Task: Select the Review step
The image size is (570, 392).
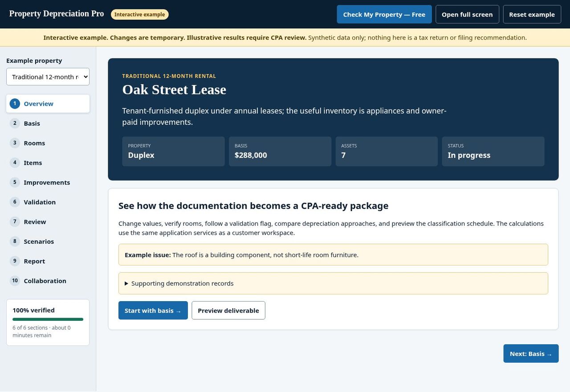Action: click(48, 221)
